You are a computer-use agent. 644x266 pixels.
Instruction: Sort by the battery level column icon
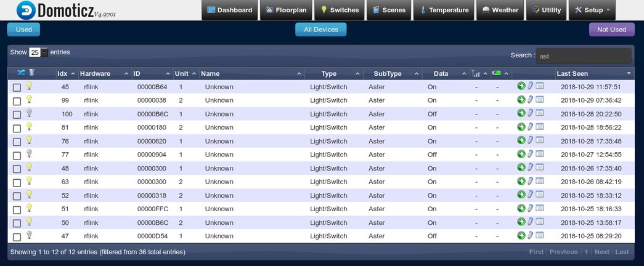pyautogui.click(x=497, y=73)
